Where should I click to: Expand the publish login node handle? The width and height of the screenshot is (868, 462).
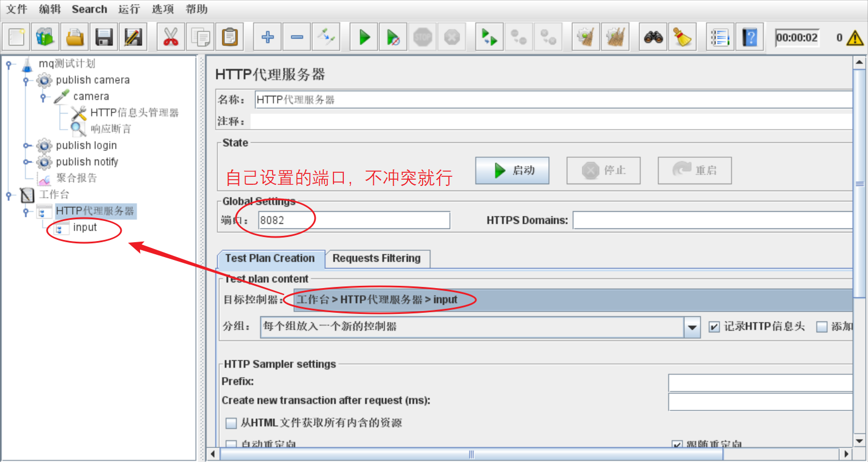pyautogui.click(x=26, y=146)
